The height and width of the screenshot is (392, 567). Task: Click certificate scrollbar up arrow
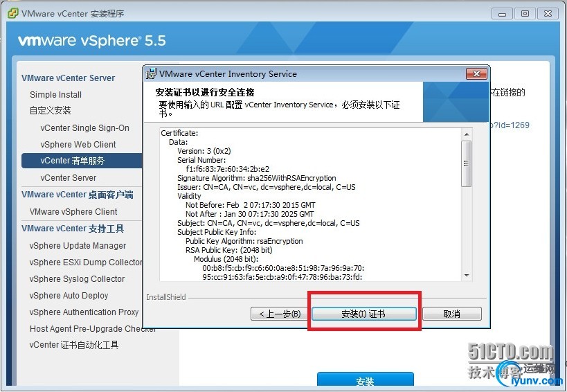click(x=467, y=134)
